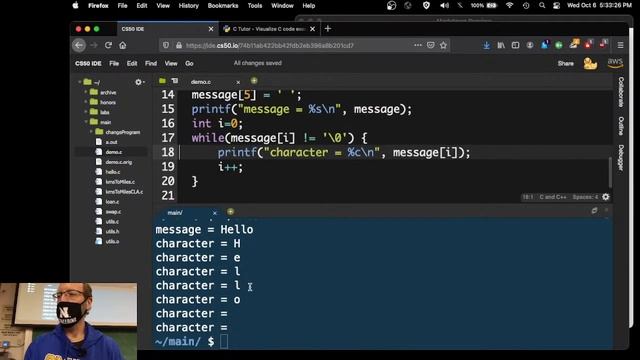Open Firefox hamburger menu

click(620, 46)
